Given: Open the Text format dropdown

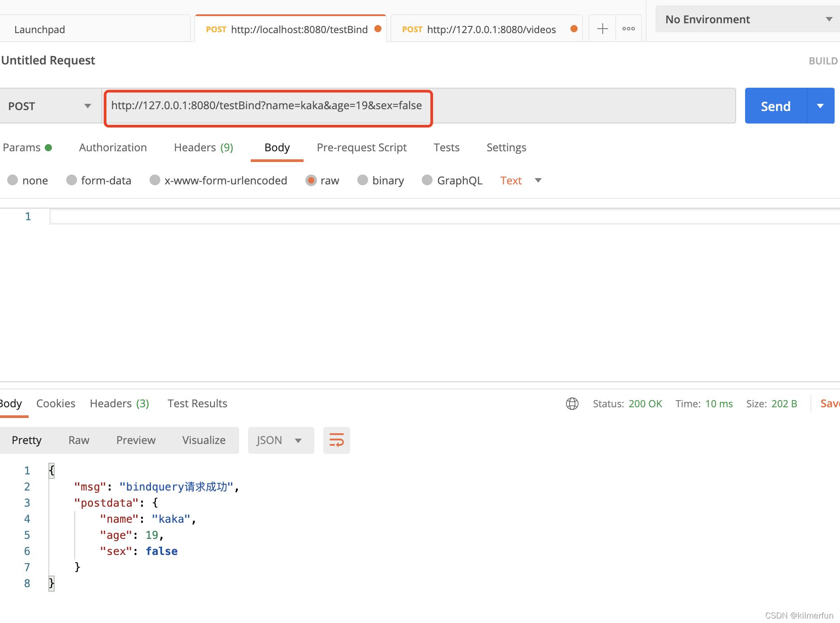Looking at the screenshot, I should pos(521,180).
